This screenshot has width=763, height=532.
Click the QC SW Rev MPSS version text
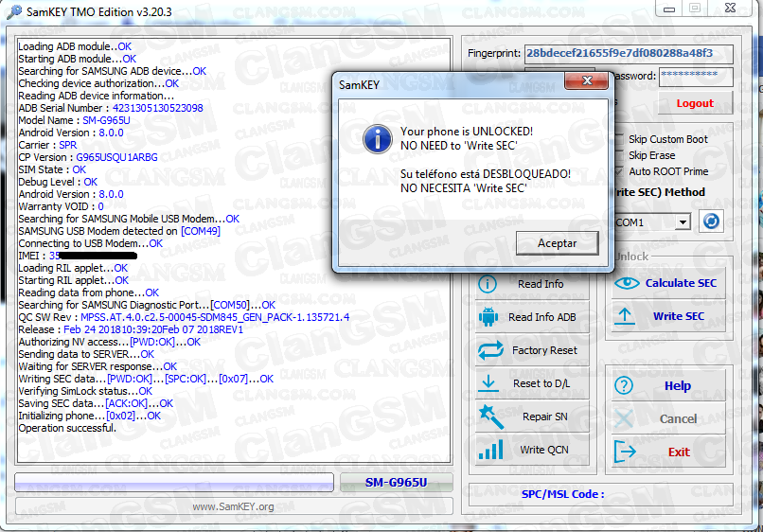[215, 317]
